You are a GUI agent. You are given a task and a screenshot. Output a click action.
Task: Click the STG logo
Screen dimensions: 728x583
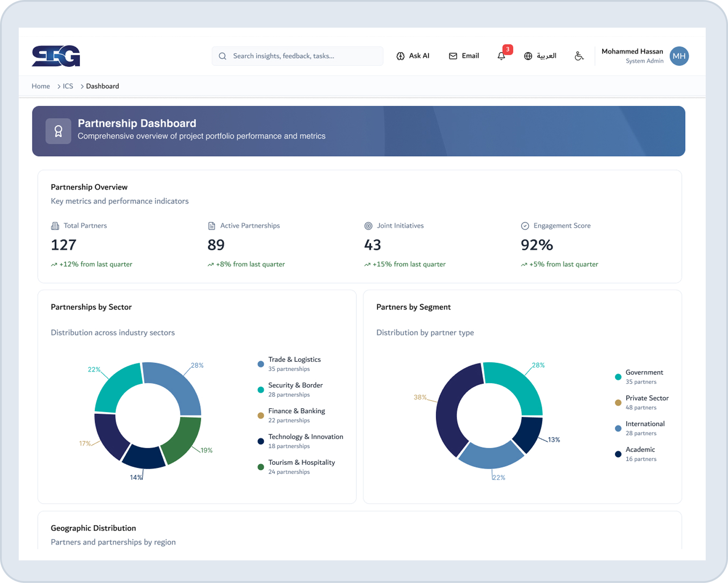55,56
